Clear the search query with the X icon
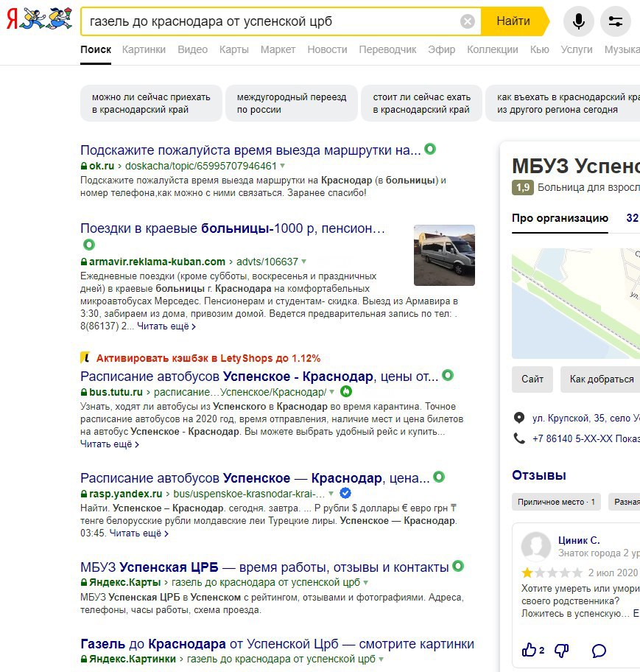This screenshot has height=672, width=640. point(468,21)
